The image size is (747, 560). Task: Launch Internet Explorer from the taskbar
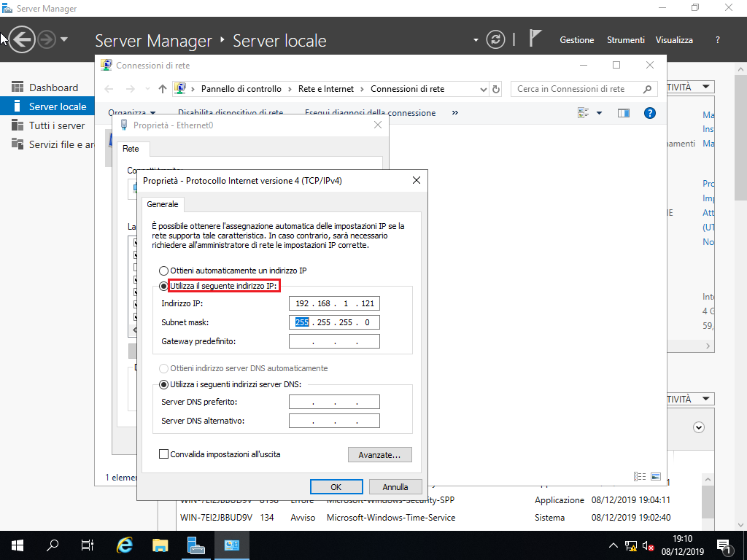click(x=124, y=545)
